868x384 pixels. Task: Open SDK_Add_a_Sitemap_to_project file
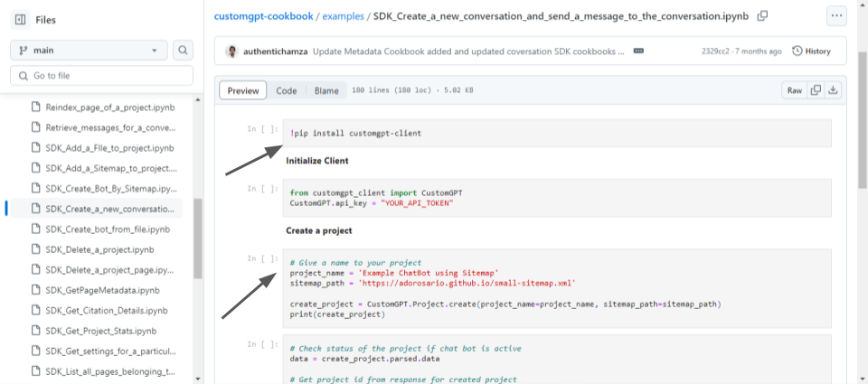pyautogui.click(x=111, y=168)
